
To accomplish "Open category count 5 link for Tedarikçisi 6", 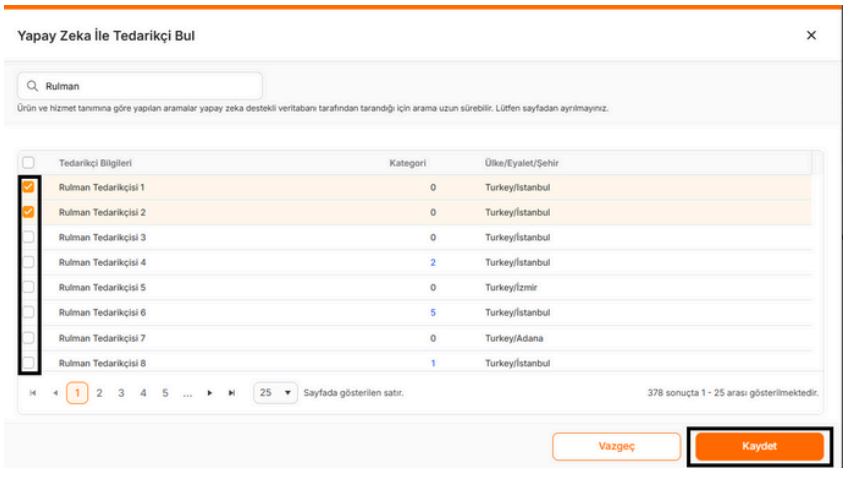I will point(433,312).
